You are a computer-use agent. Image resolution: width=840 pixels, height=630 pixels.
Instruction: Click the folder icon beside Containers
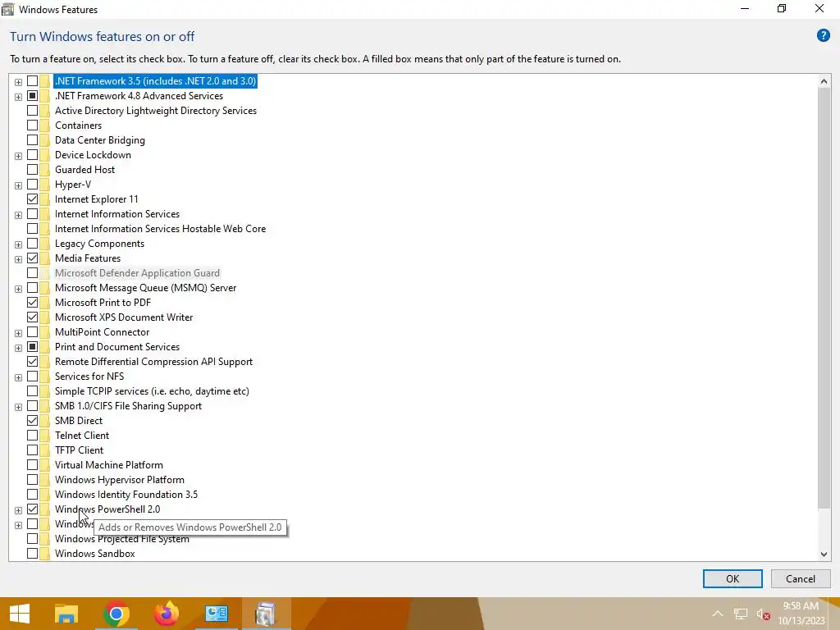coord(45,126)
